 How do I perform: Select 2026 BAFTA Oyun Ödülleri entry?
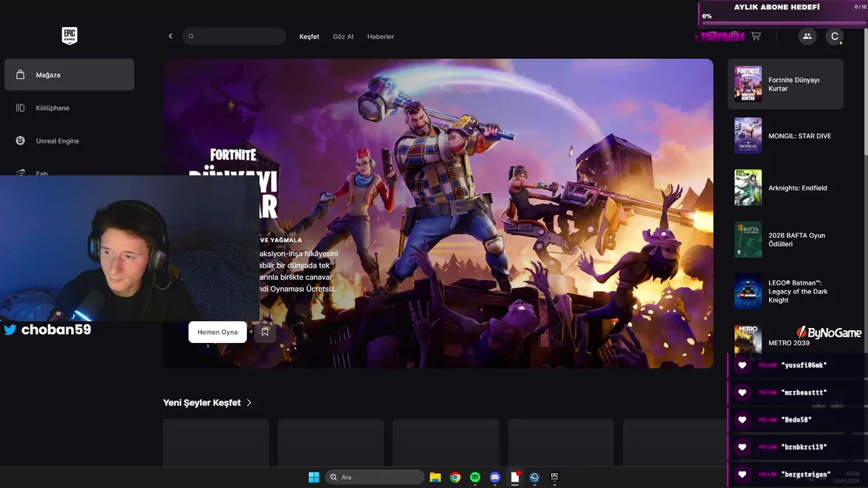[x=785, y=239]
